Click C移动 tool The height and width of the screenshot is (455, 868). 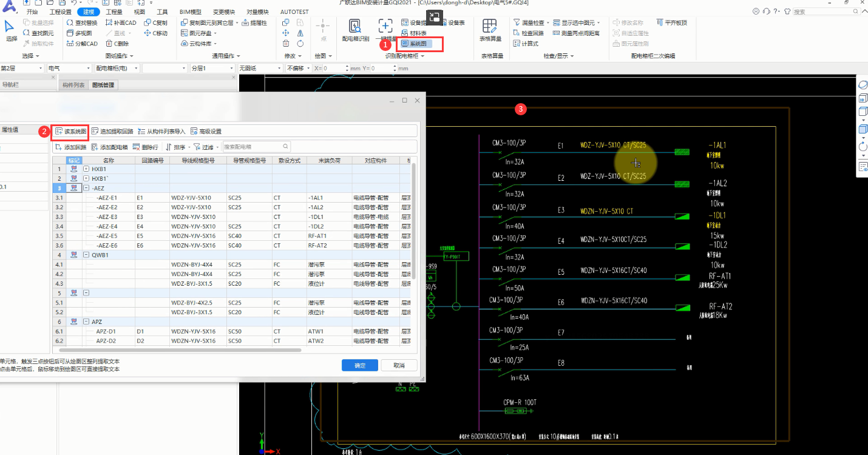pos(155,33)
